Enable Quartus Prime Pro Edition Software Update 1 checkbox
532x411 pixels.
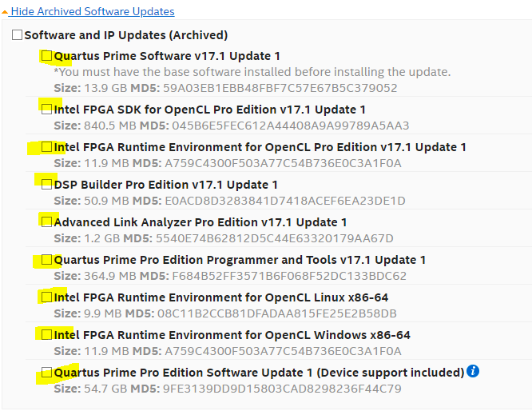pos(47,373)
